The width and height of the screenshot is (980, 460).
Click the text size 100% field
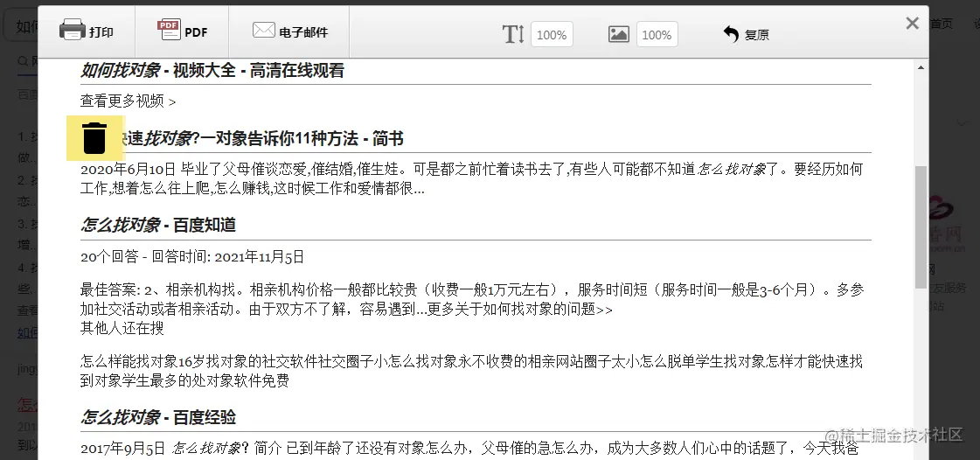pyautogui.click(x=552, y=34)
